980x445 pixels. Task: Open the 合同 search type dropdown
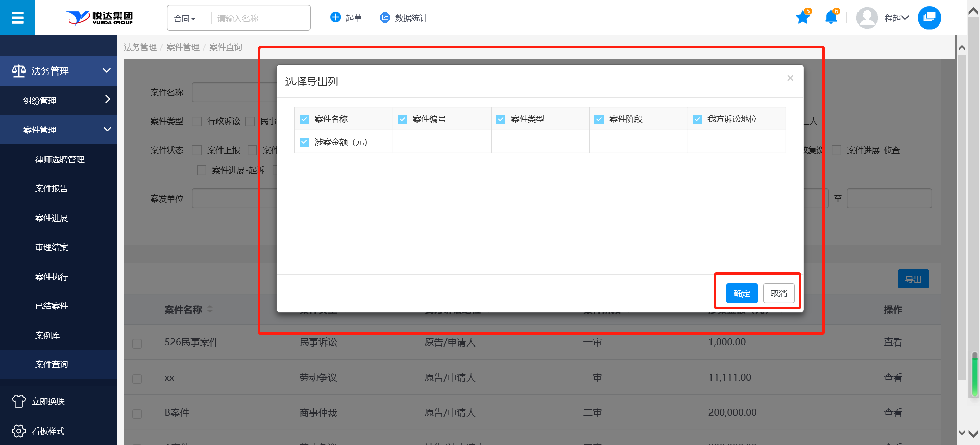185,19
